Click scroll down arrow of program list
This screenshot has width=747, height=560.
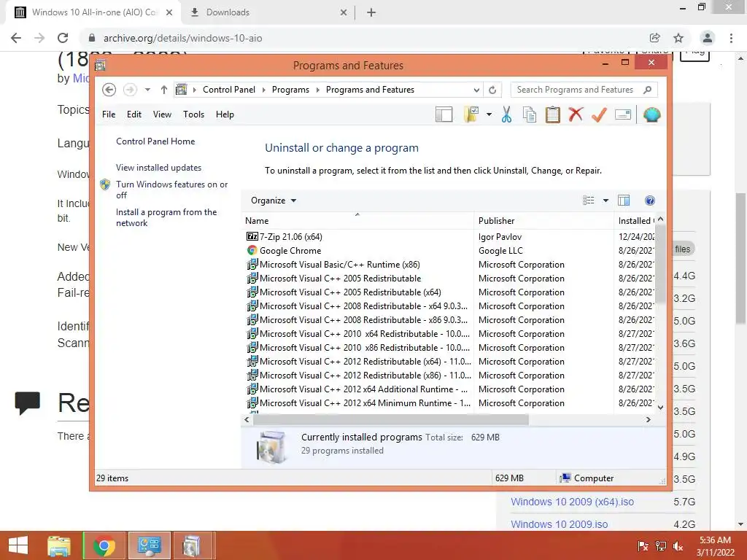coord(660,407)
